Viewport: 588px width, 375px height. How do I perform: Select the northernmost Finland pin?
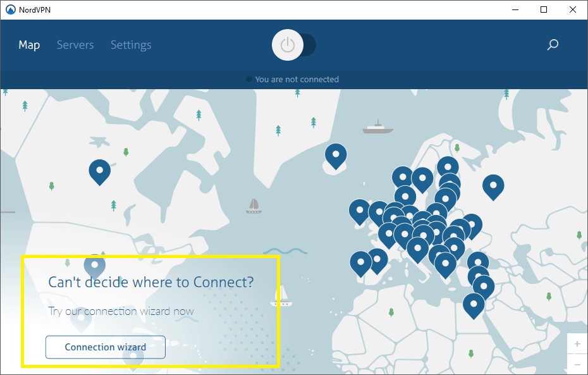(448, 166)
